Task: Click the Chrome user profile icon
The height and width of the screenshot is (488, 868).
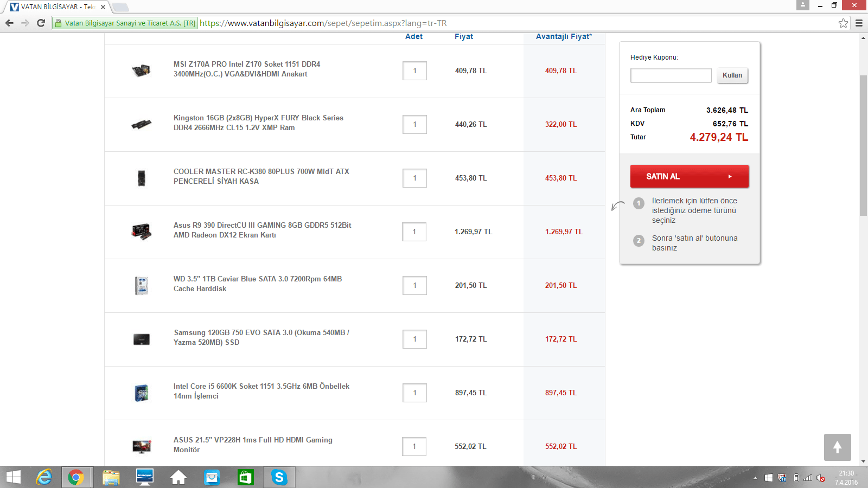Action: click(x=803, y=5)
